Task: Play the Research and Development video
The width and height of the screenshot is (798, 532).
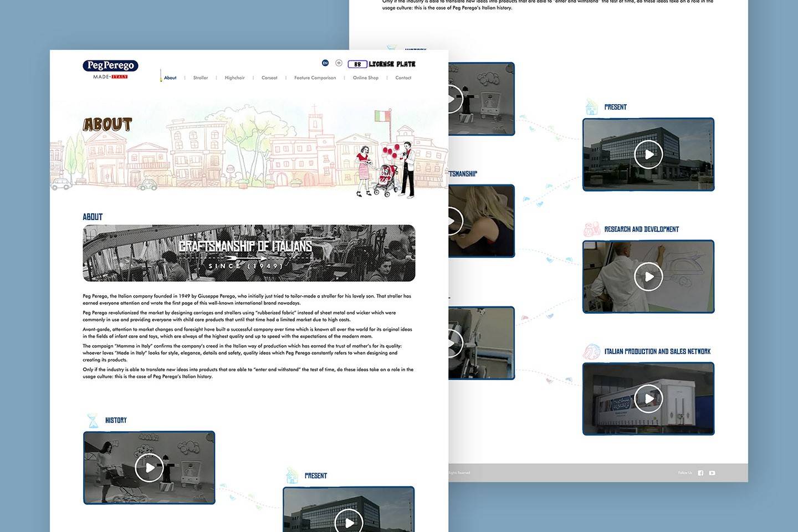Action: tap(648, 277)
